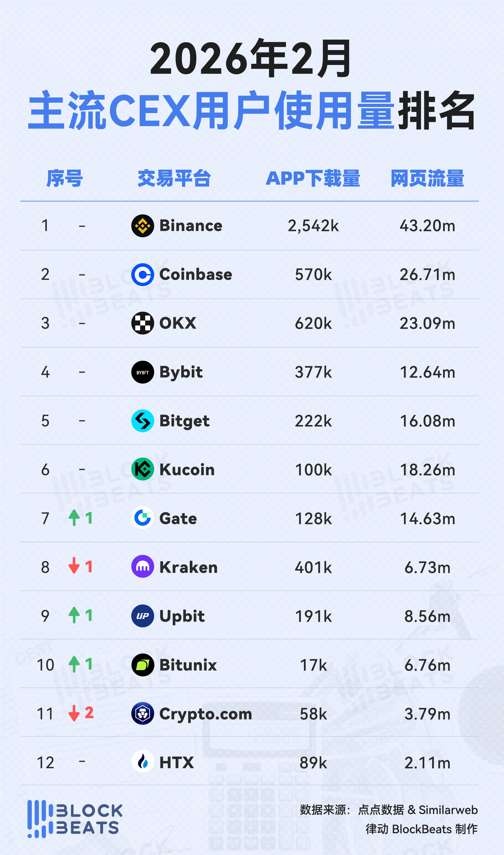Click the red down arrow beside Crypto.com

74,713
